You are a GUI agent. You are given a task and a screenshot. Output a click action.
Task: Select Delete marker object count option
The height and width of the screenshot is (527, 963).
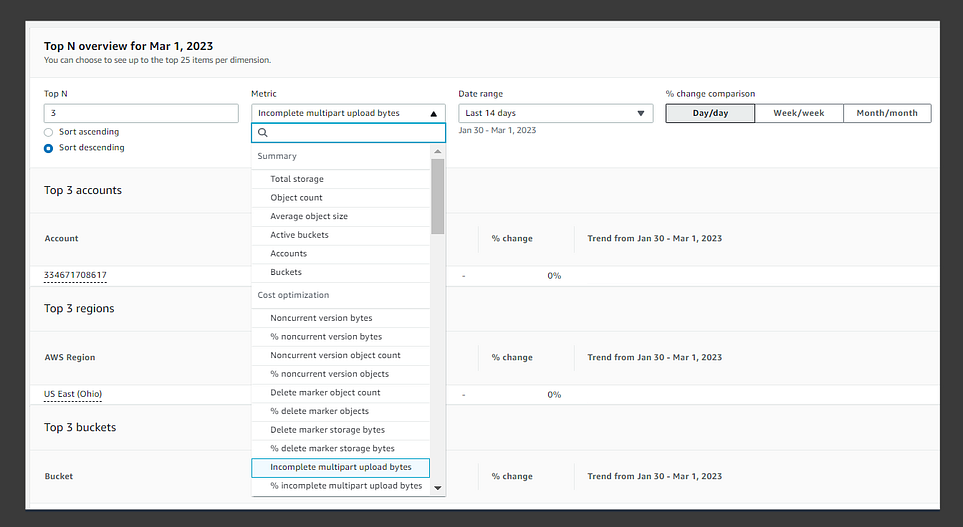coord(325,393)
